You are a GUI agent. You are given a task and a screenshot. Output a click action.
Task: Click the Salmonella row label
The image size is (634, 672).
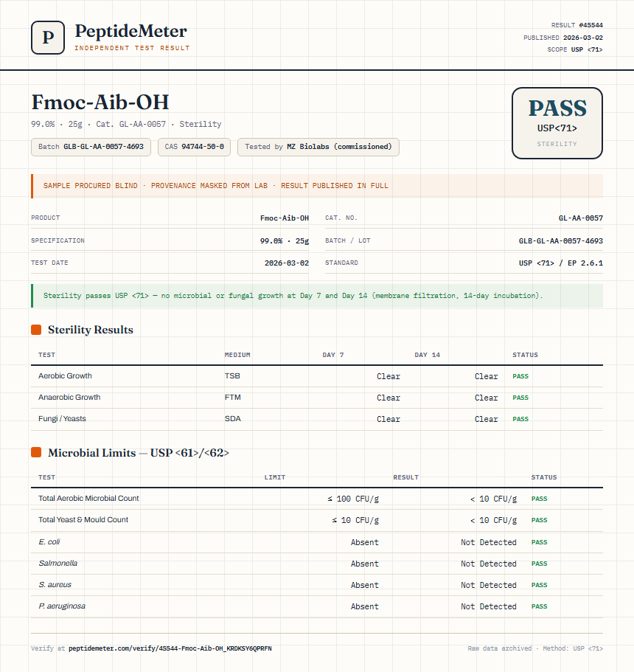(x=58, y=563)
